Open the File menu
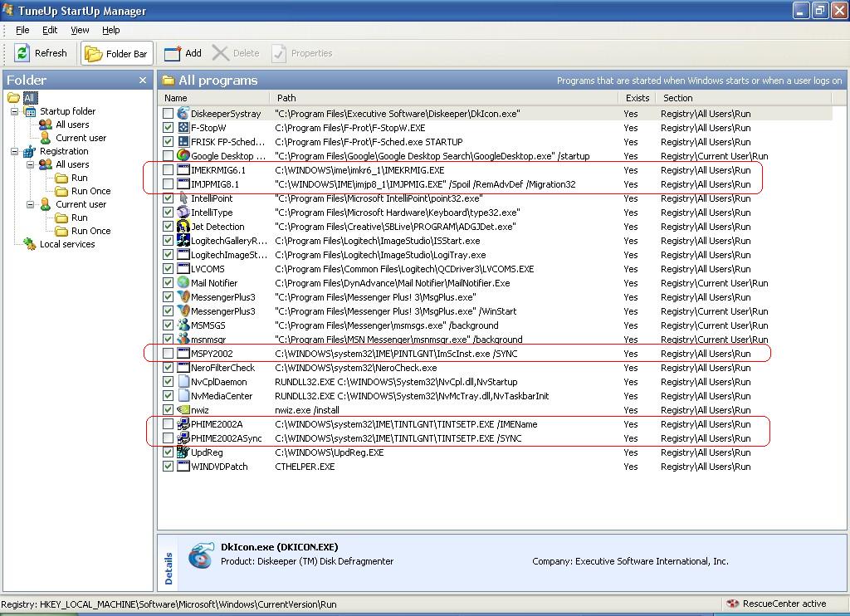Screen dimensions: 850x616 [x=22, y=30]
